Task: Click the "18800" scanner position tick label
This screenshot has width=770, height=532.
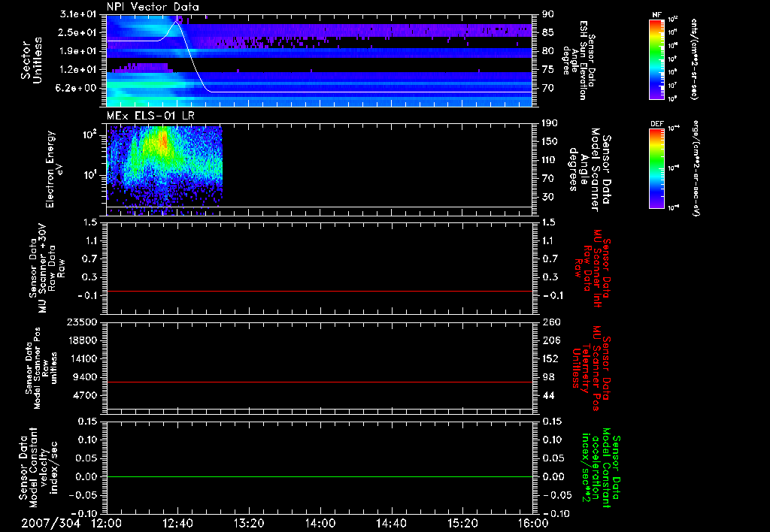Action: 81,340
